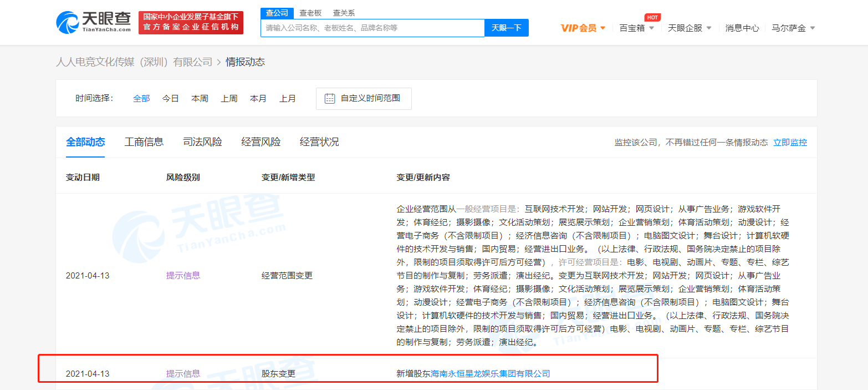Image resolution: width=868 pixels, height=390 pixels.
Task: Click the 国家中小企业发展子基金 red banner
Action: point(191,23)
